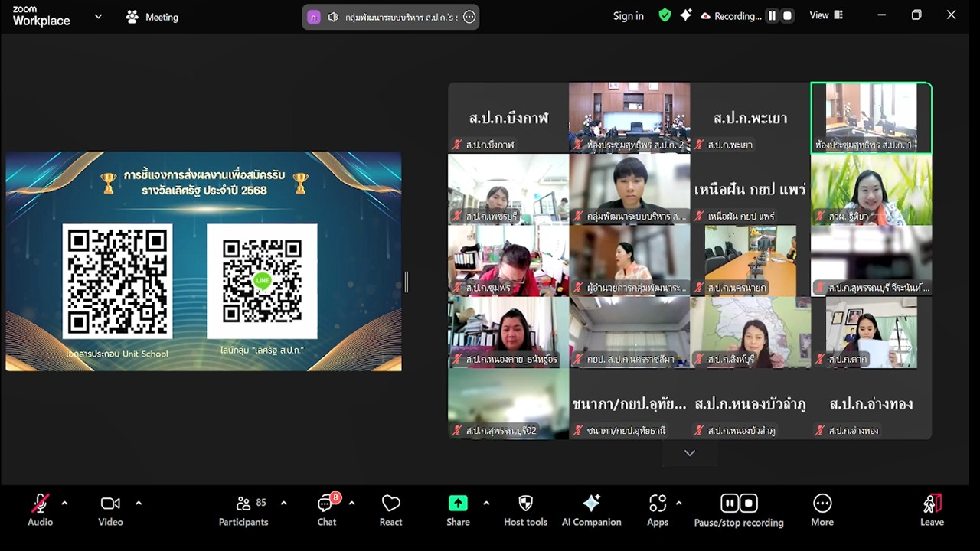The width and height of the screenshot is (980, 551).
Task: Open share options caret beside Share
Action: (x=486, y=503)
